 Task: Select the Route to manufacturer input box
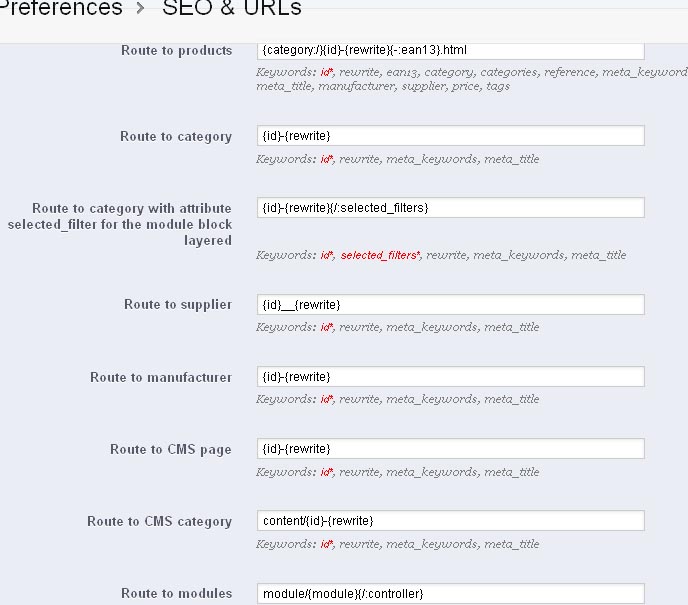pos(450,377)
